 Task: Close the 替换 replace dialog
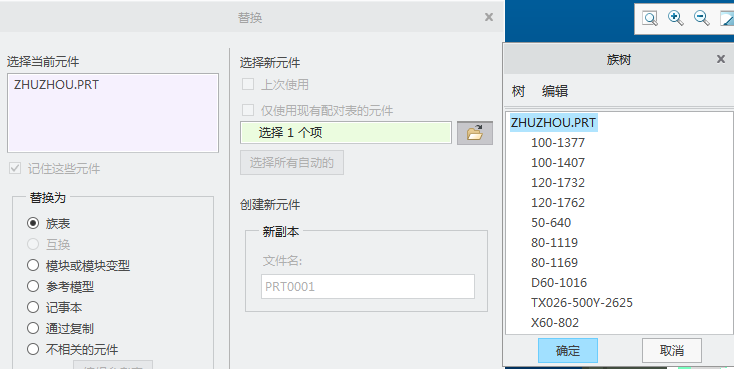tap(489, 17)
